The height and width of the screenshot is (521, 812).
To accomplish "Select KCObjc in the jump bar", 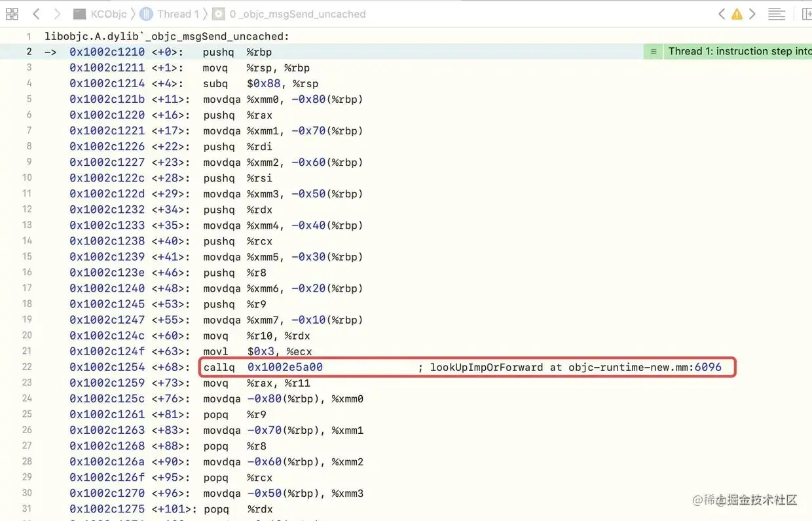I will [x=109, y=14].
